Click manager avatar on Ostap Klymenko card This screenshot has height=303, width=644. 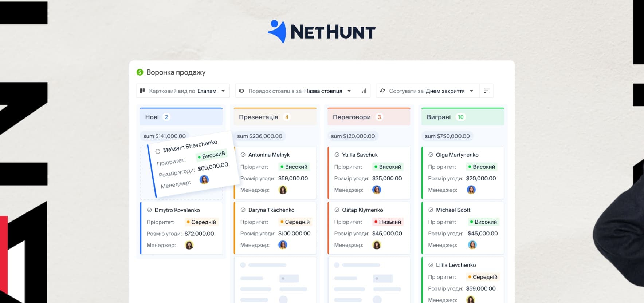[377, 245]
